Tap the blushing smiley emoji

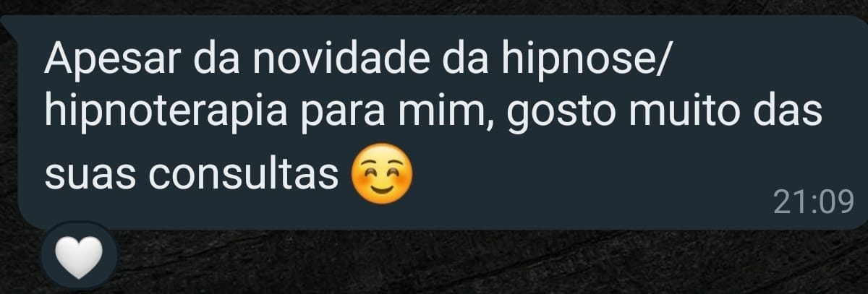(x=381, y=172)
